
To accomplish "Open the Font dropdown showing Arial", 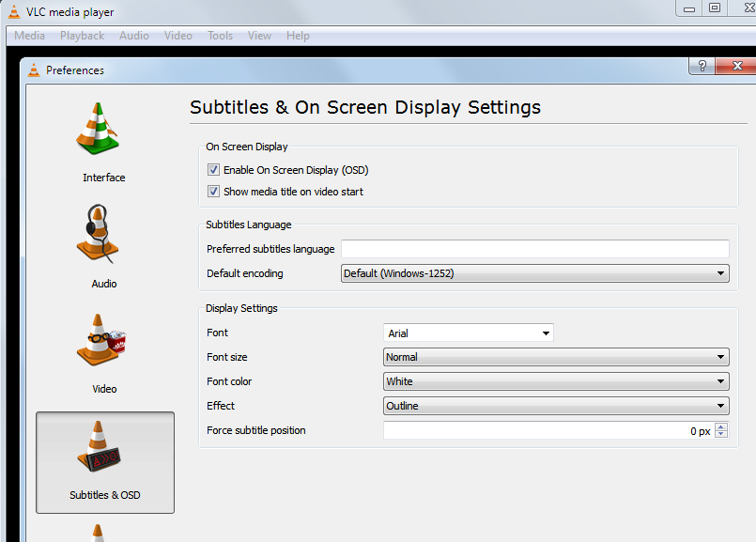I will point(469,333).
